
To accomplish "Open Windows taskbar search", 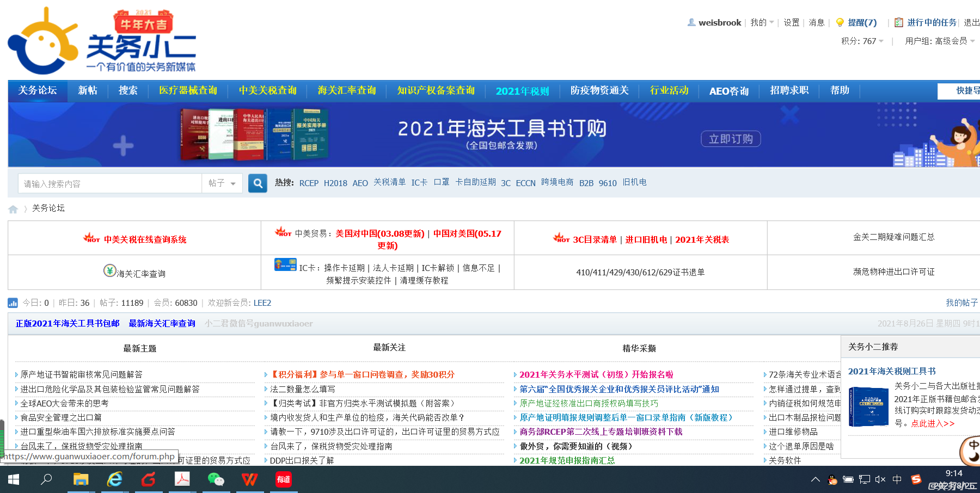I will 47,479.
